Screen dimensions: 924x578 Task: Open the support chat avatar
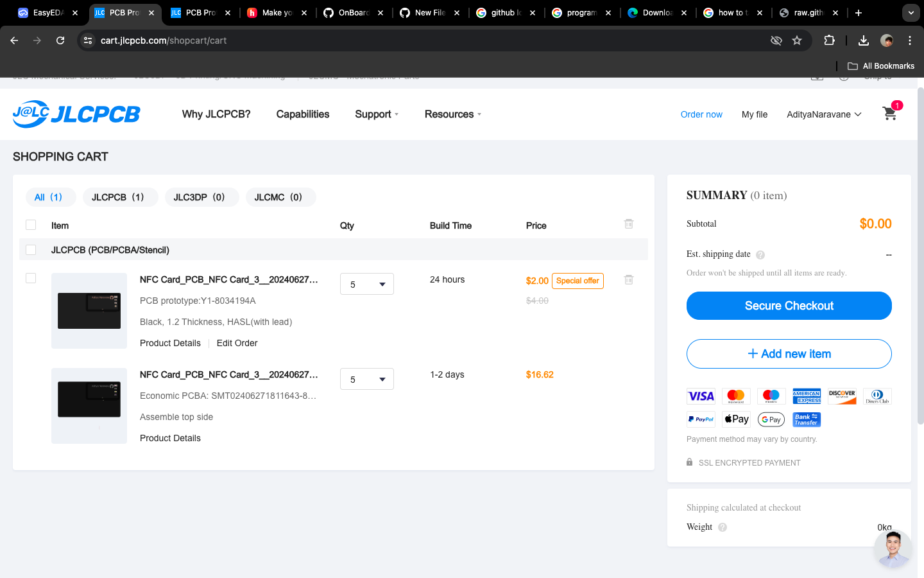[893, 549]
